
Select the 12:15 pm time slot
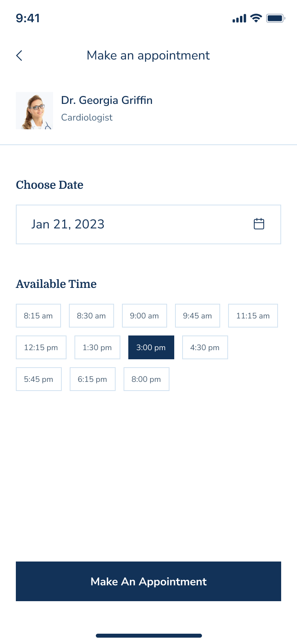(41, 347)
